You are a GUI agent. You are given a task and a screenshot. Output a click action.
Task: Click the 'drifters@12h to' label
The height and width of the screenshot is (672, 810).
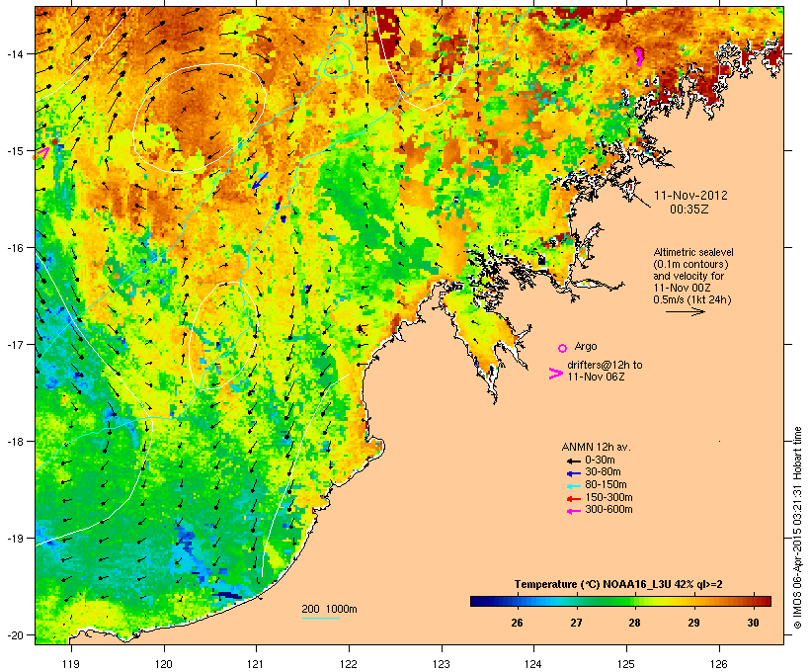(x=605, y=365)
